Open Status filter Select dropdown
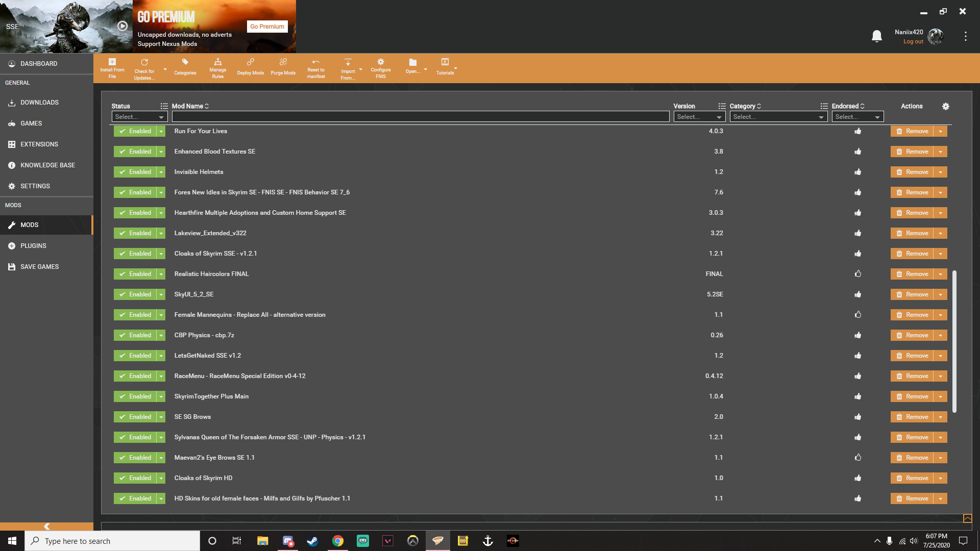Image resolution: width=980 pixels, height=551 pixels. point(139,117)
